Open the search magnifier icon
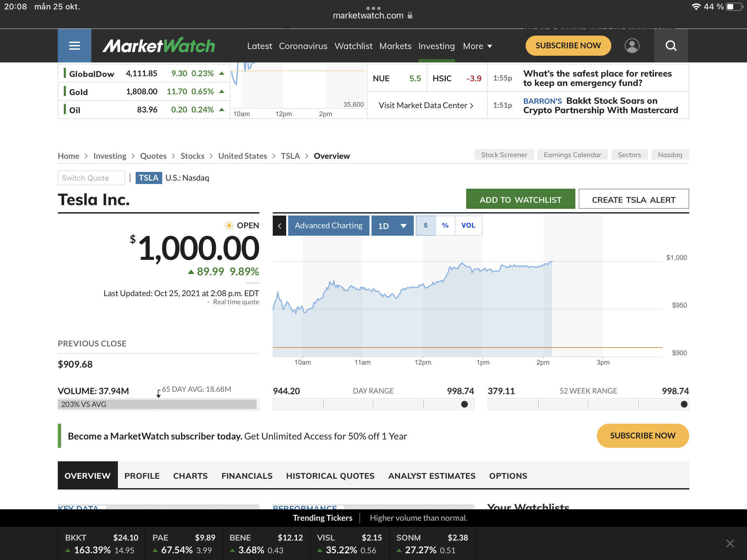The width and height of the screenshot is (747, 560). (671, 46)
